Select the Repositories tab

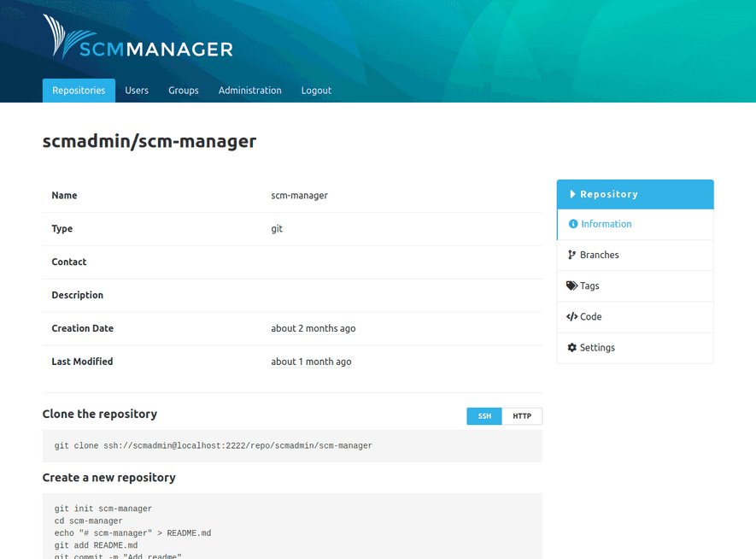click(x=78, y=90)
